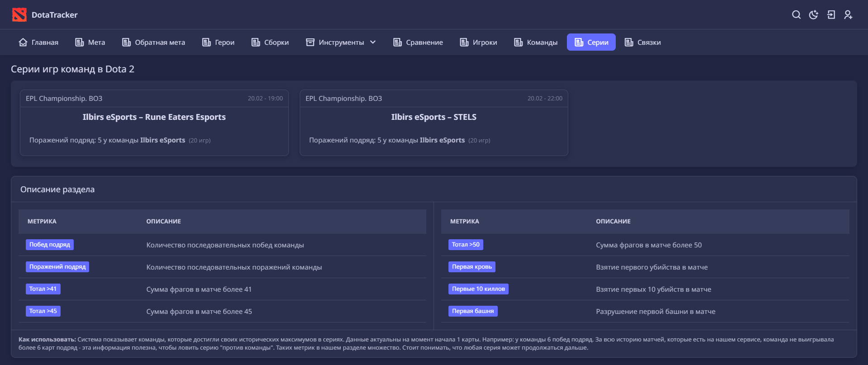Click the icon in the Серии tab
868x365 pixels.
point(579,42)
